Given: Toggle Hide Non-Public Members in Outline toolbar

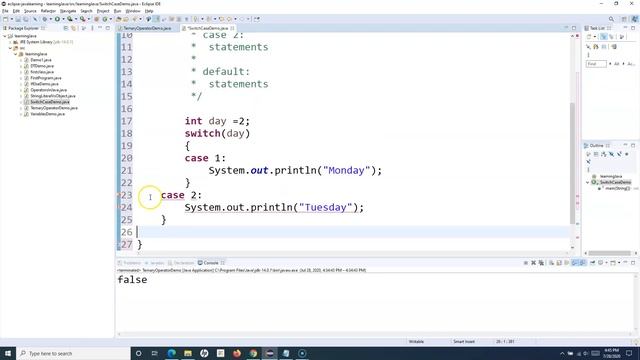Looking at the screenshot, I should [x=627, y=154].
